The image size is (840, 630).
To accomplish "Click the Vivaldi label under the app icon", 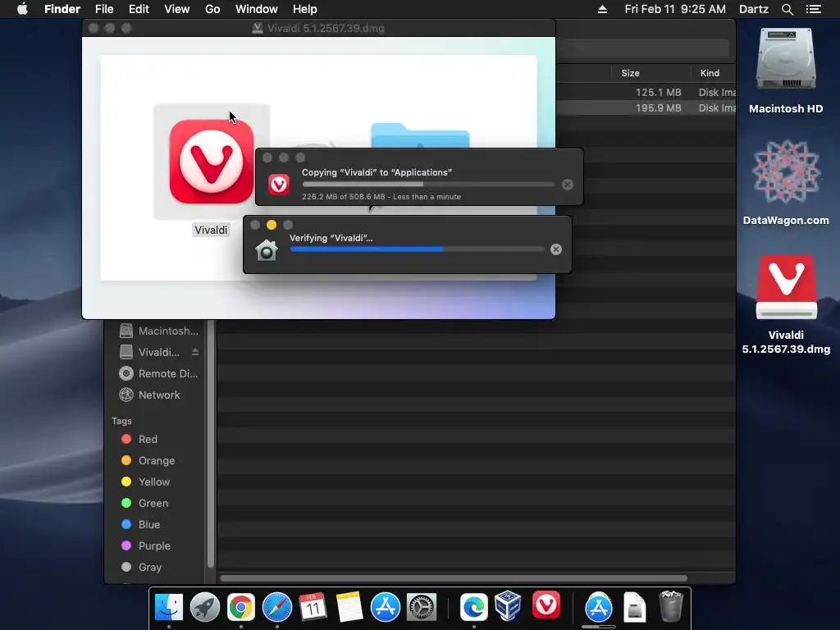I will click(211, 230).
